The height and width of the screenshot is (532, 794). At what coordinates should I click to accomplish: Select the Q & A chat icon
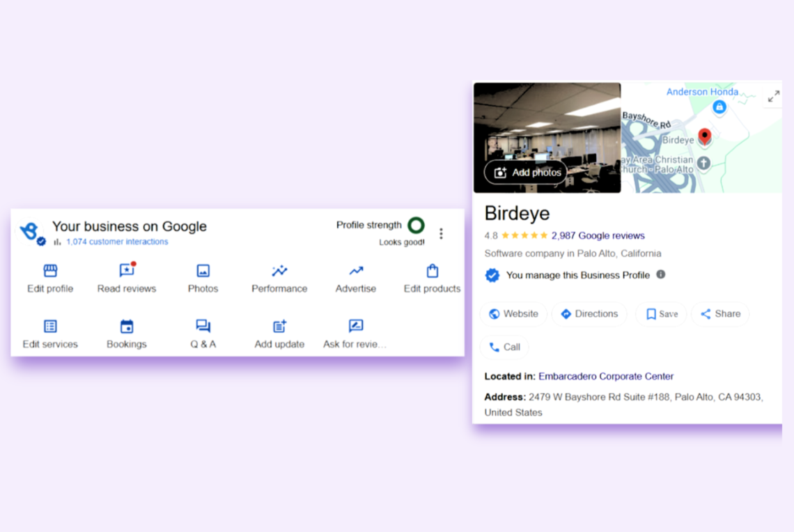pos(203,326)
